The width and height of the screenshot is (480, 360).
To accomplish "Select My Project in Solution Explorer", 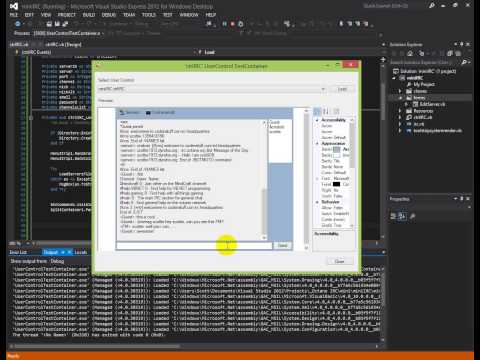I will tap(424, 84).
